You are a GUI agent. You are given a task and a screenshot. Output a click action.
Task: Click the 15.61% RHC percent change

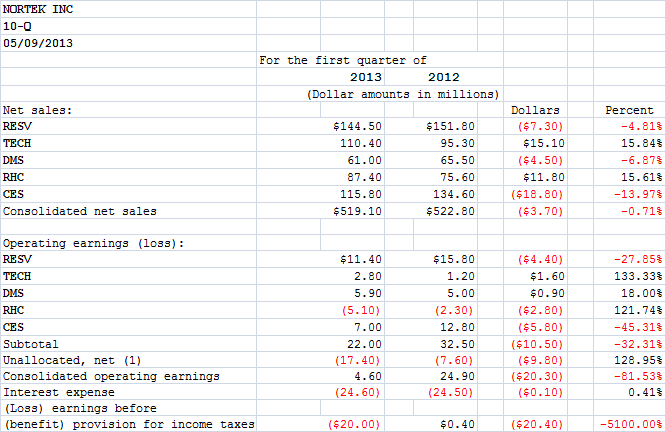point(641,178)
